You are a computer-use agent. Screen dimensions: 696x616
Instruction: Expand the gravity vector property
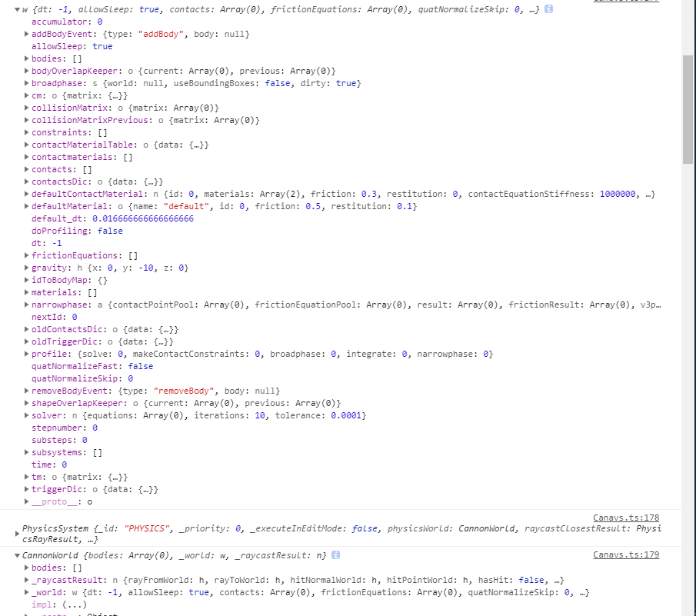26,268
